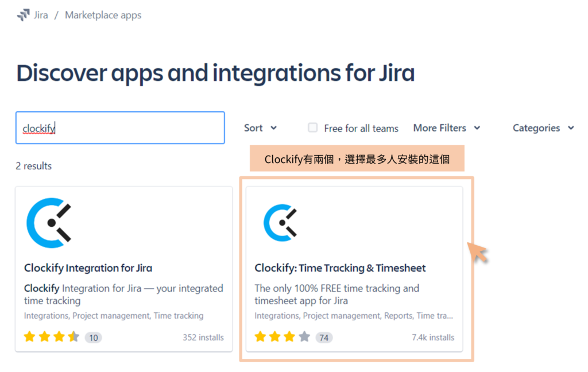This screenshot has height=372, width=588.
Task: Click star rating on Clockify Integration card
Action: 51,337
